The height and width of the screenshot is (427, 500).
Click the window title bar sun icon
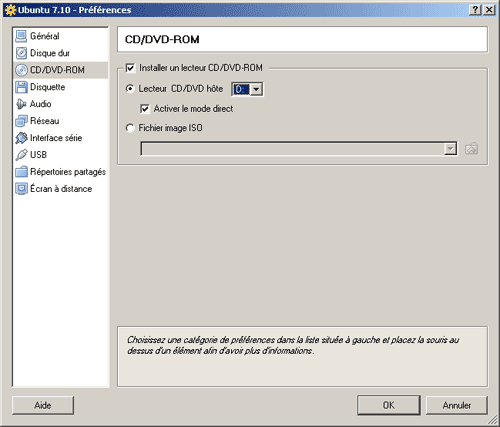click(x=11, y=10)
